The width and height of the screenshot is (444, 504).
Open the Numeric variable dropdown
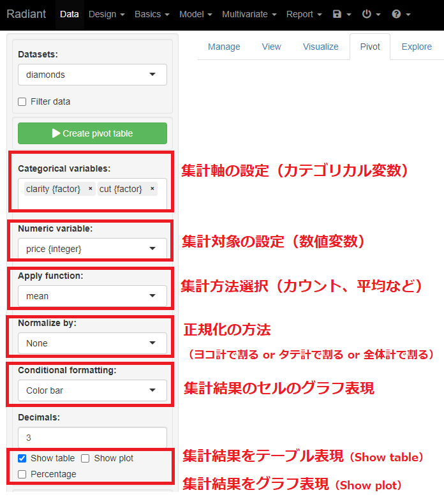point(93,249)
